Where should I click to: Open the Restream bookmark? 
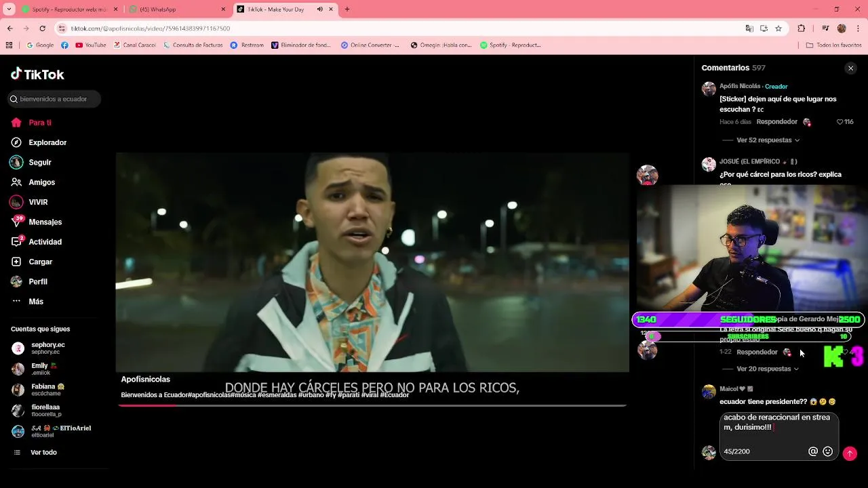click(x=247, y=45)
